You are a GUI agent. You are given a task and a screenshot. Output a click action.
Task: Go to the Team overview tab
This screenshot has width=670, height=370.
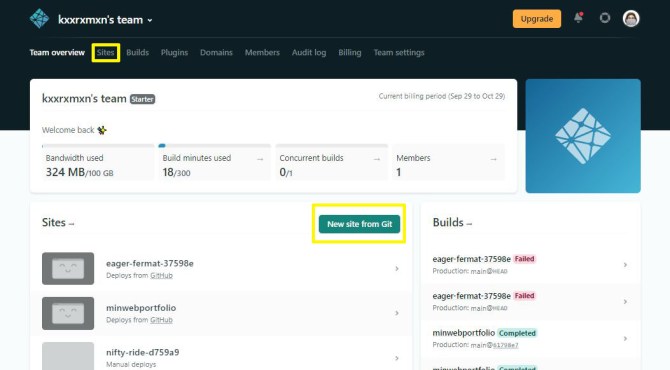(x=57, y=53)
